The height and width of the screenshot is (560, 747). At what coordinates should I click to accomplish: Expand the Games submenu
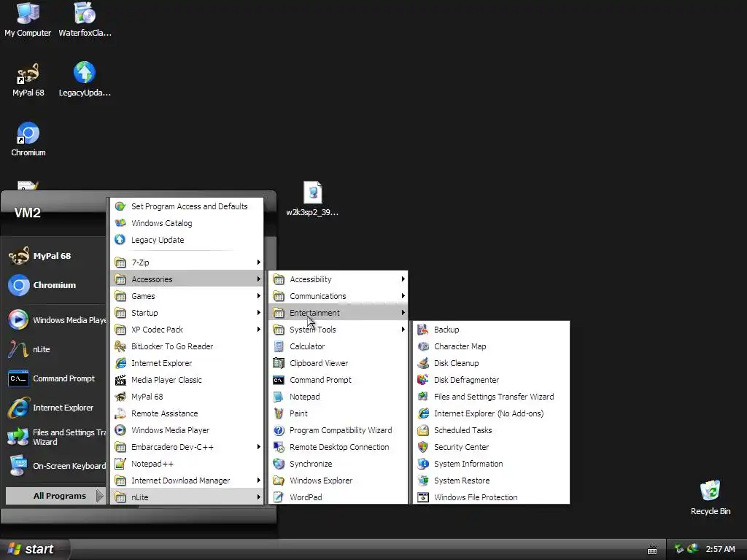click(187, 296)
